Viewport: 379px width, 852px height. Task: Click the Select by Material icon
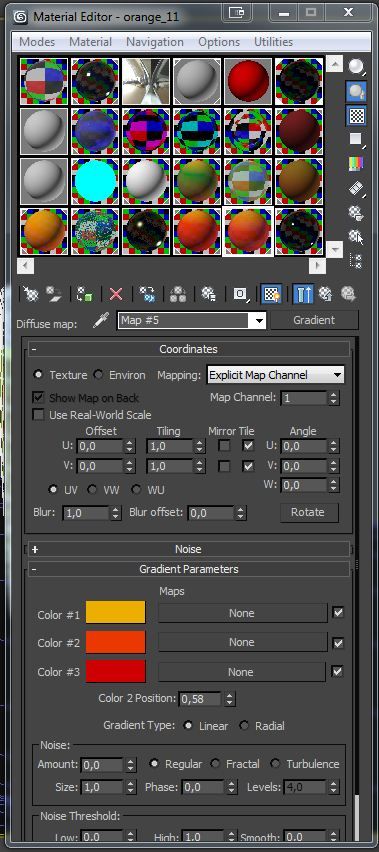[356, 237]
